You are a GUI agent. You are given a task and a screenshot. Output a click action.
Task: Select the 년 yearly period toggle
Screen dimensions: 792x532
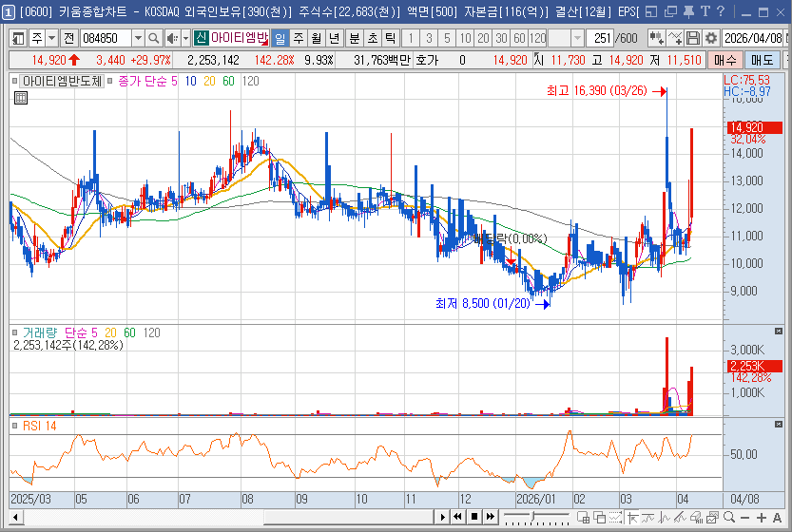334,38
